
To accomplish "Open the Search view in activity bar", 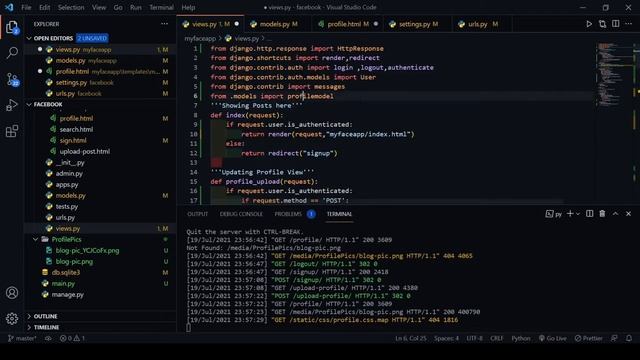I will 12,53.
